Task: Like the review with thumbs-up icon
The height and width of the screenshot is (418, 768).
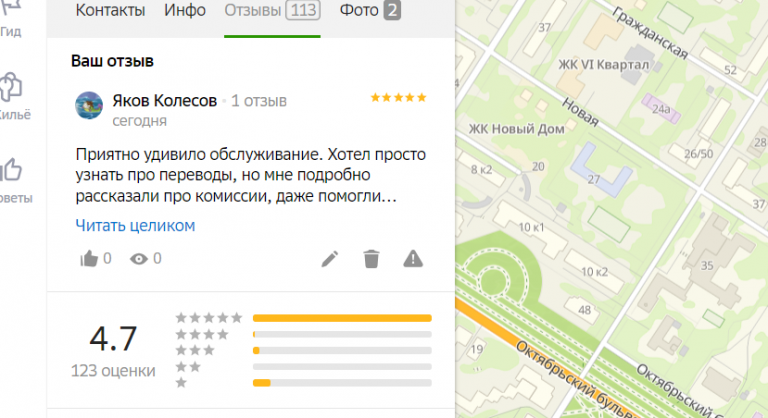Action: [89, 258]
